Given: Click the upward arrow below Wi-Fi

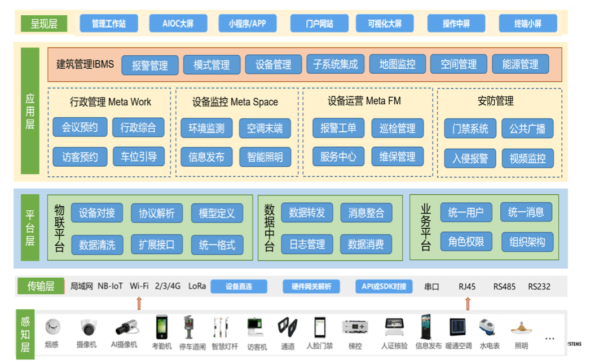Looking at the screenshot, I should [139, 304].
